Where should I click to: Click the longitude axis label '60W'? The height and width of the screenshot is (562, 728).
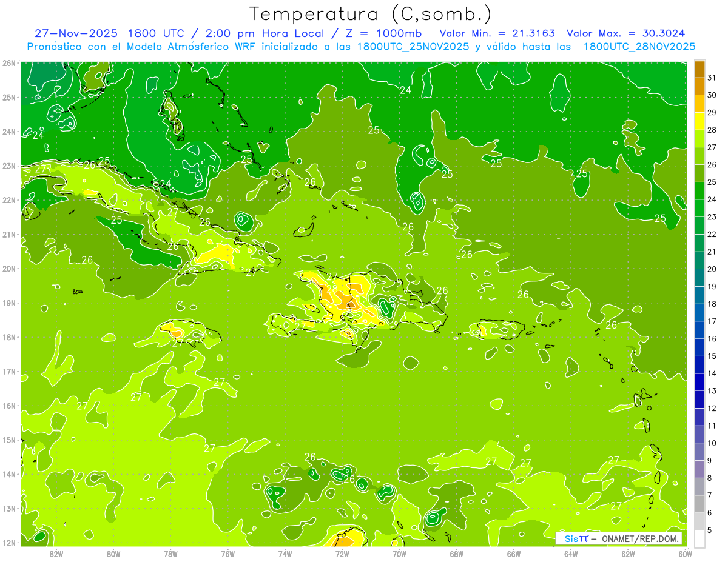coord(685,554)
